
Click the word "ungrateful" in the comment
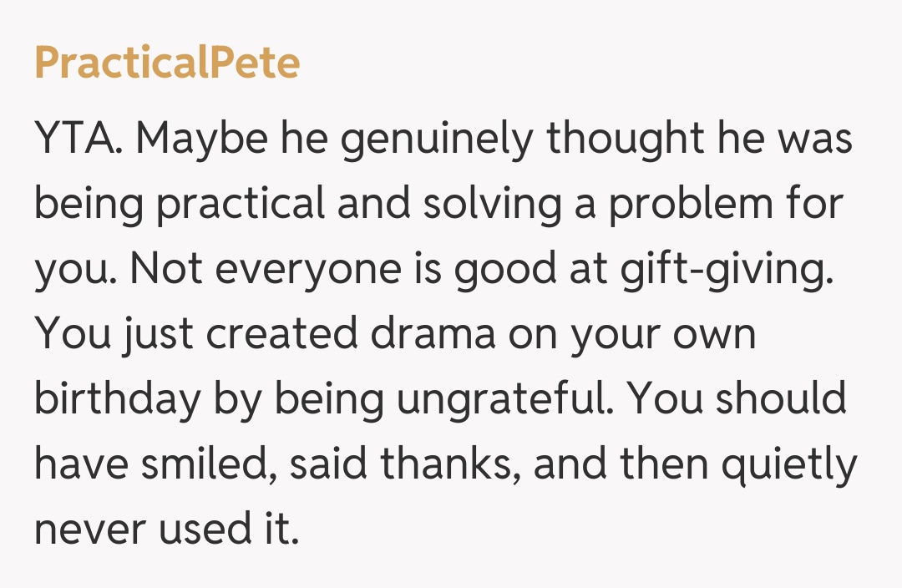tap(507, 399)
